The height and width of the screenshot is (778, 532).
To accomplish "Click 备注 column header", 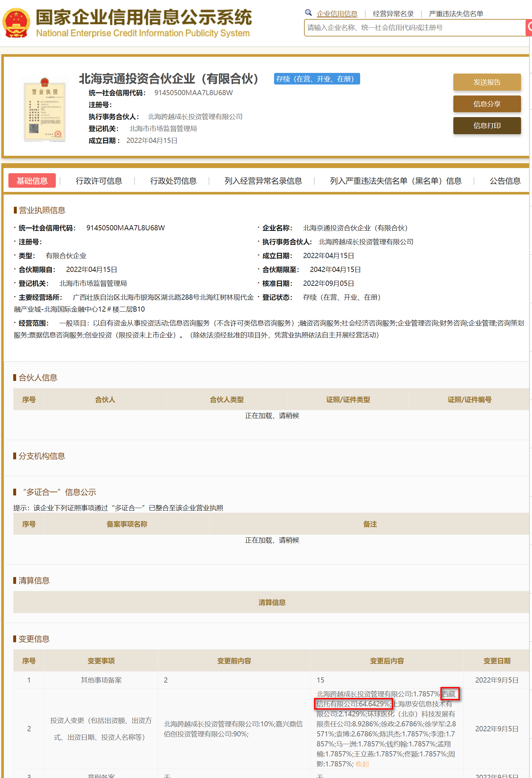I will pos(370,524).
